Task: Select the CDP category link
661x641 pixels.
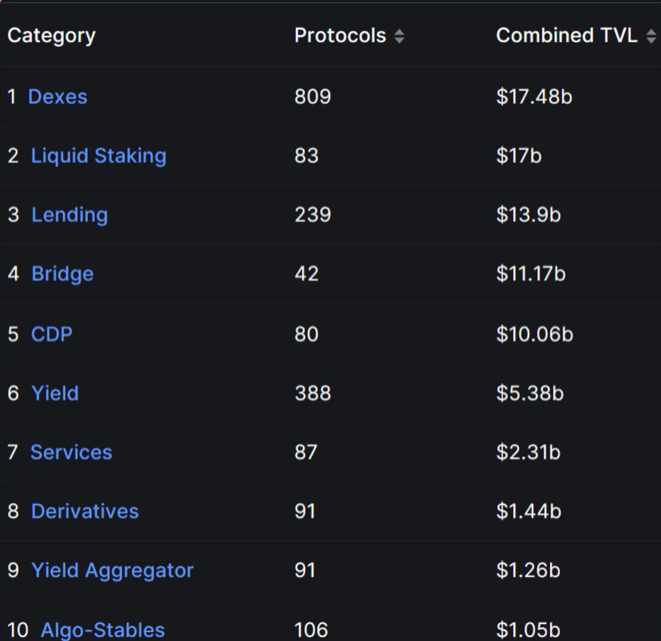Action: 52,334
